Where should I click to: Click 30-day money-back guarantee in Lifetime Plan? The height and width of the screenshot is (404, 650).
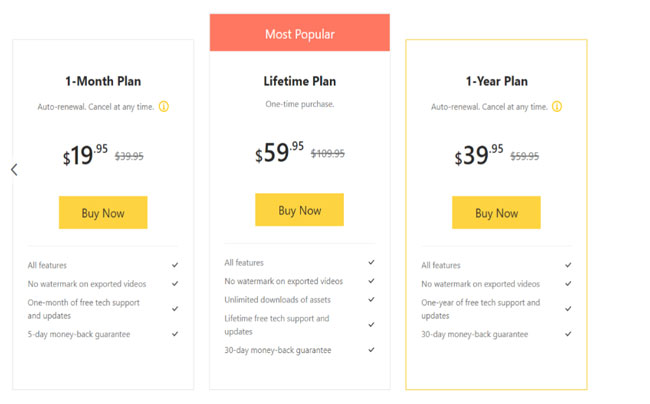[278, 350]
